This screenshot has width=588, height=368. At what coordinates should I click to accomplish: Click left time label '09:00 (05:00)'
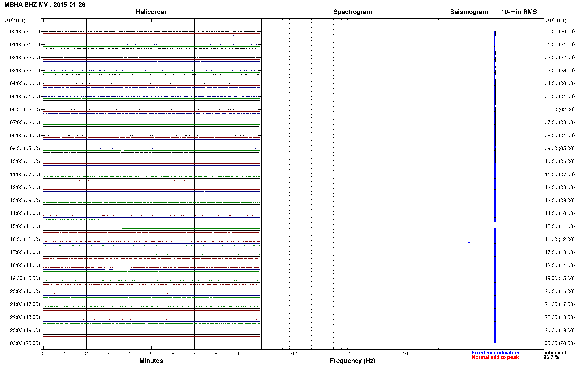(25, 148)
